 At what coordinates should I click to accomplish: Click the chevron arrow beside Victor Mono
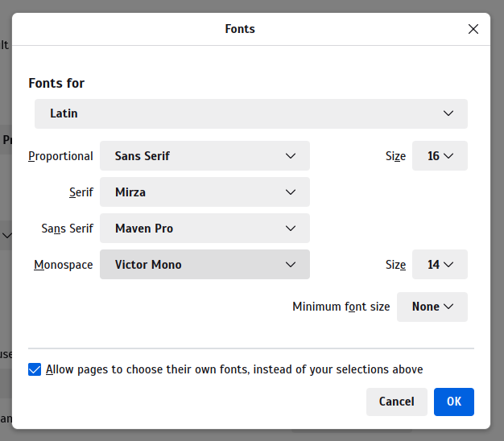(x=291, y=265)
